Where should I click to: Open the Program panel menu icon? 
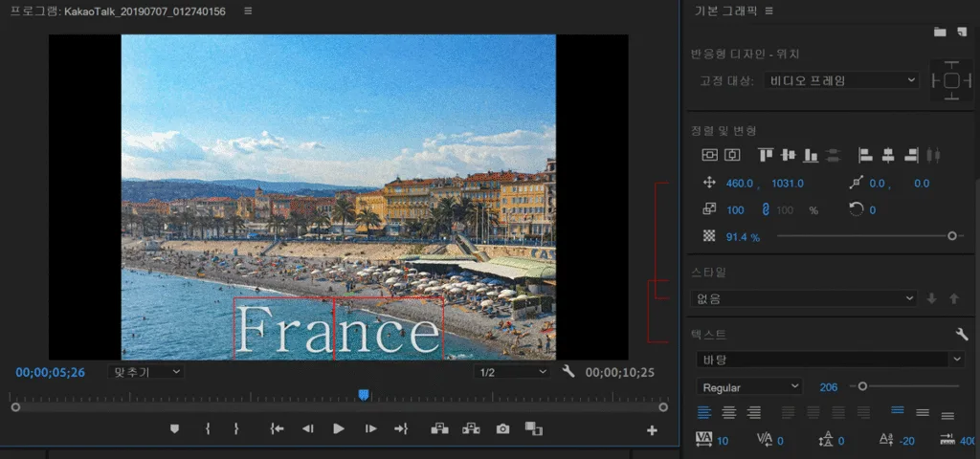248,11
